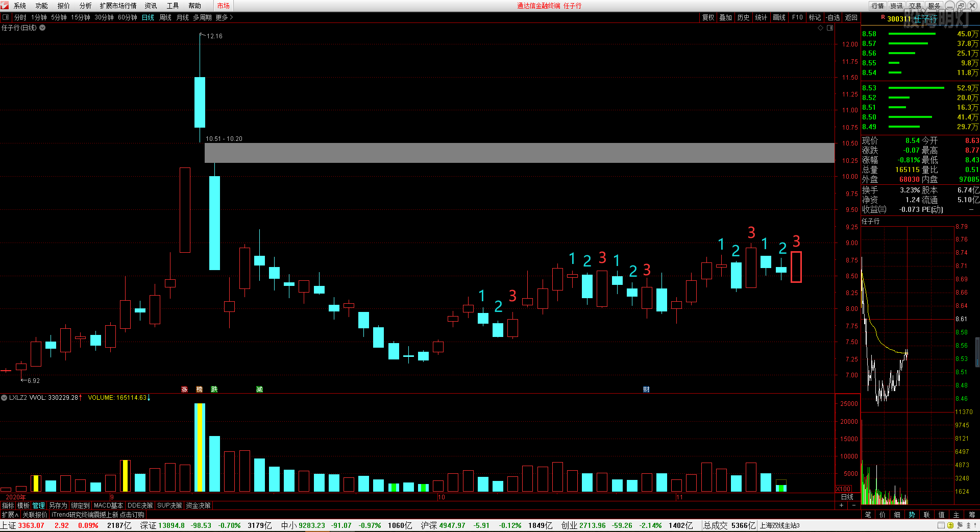This screenshot has width=980, height=532.
Task: Click the 交易 button at top right
Action: tap(916, 6)
